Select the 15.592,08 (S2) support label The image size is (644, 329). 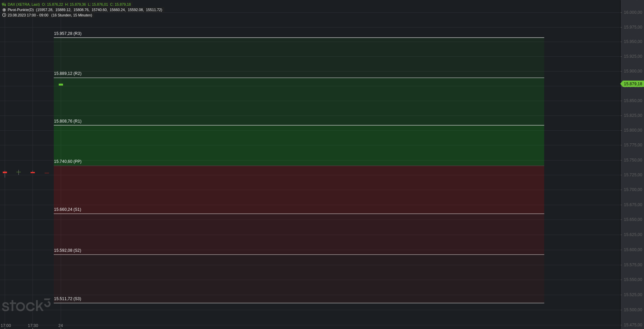click(x=67, y=250)
